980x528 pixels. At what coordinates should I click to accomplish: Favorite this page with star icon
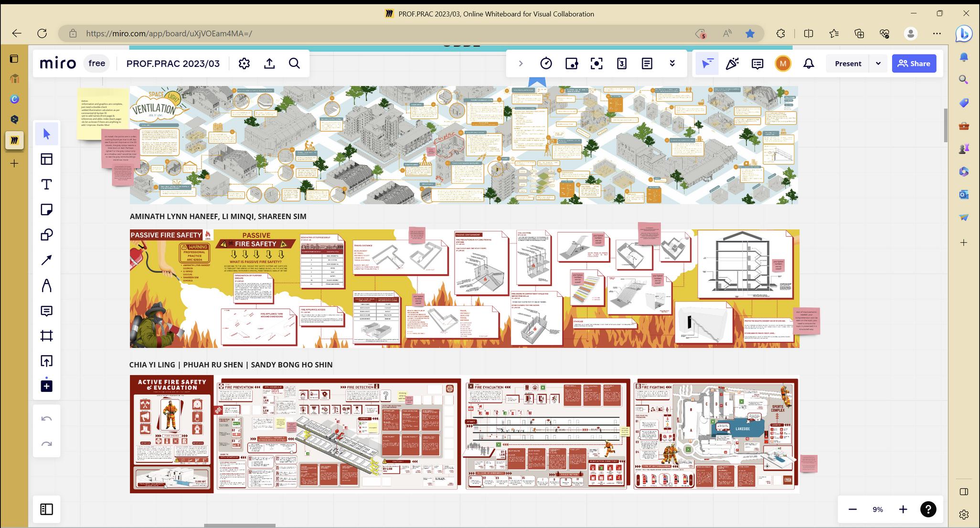click(750, 33)
